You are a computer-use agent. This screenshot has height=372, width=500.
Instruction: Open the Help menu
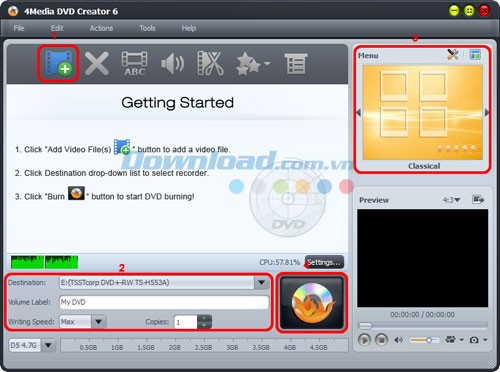(x=189, y=28)
